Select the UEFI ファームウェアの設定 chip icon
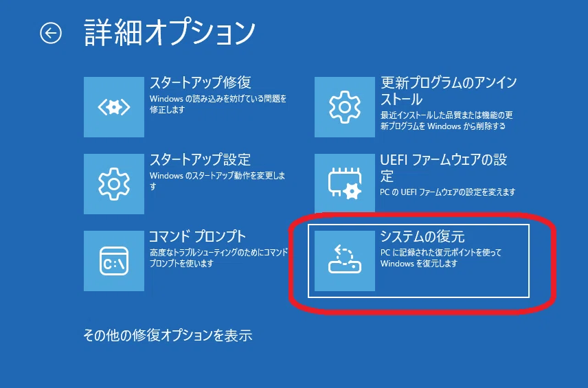 coord(345,183)
